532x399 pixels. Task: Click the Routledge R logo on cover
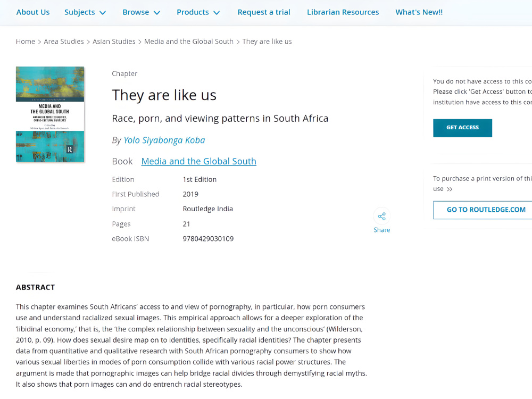pyautogui.click(x=70, y=149)
